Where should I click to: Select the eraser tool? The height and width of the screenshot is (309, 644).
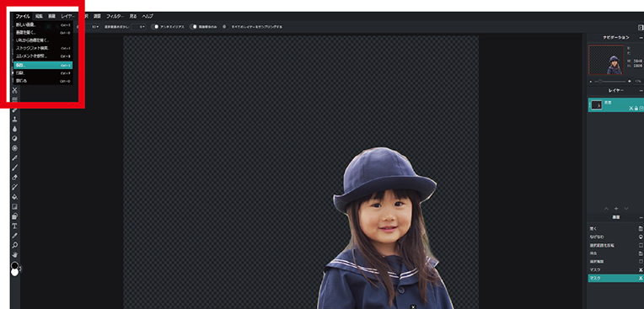tap(15, 178)
